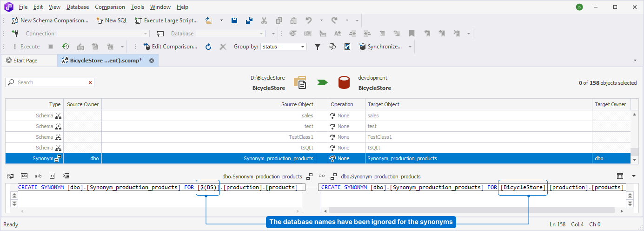Click the Refresh comparison icon
The image size is (644, 231).
pyautogui.click(x=208, y=47)
